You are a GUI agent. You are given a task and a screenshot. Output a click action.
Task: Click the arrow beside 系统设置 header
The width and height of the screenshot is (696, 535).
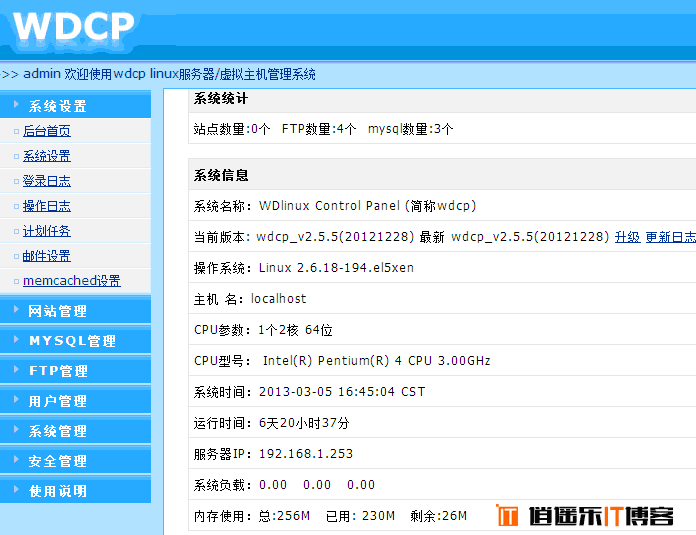tap(16, 104)
